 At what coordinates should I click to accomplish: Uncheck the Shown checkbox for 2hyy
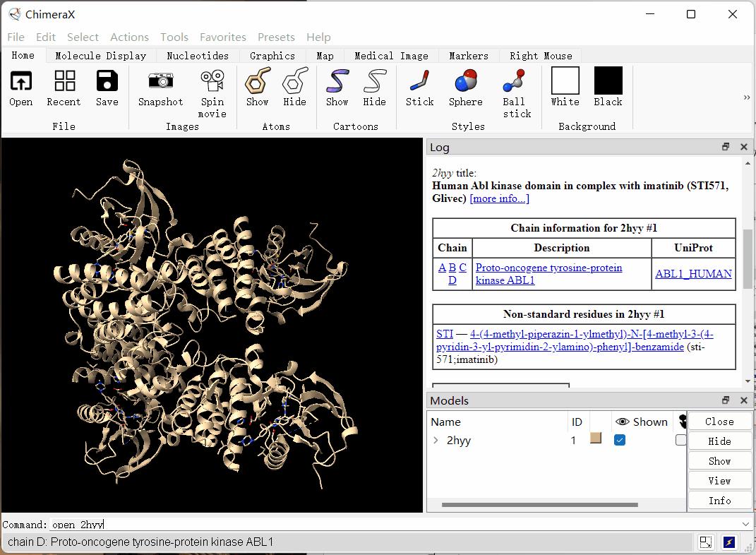coord(620,440)
